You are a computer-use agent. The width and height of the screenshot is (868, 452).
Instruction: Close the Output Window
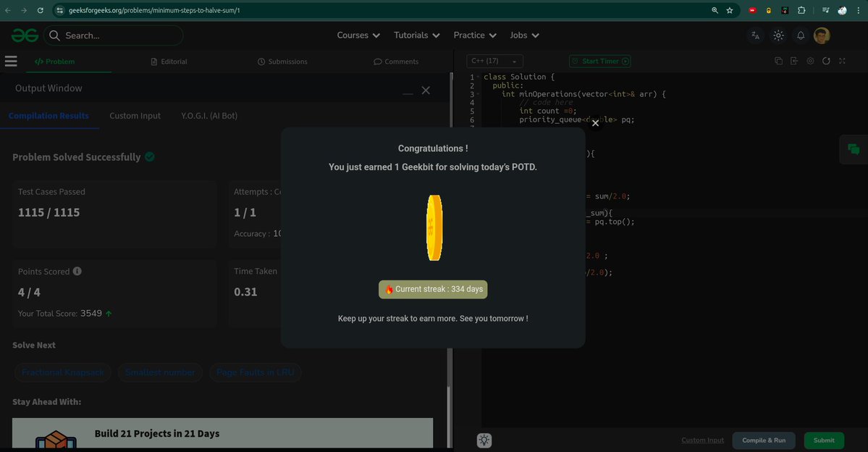[x=426, y=91]
